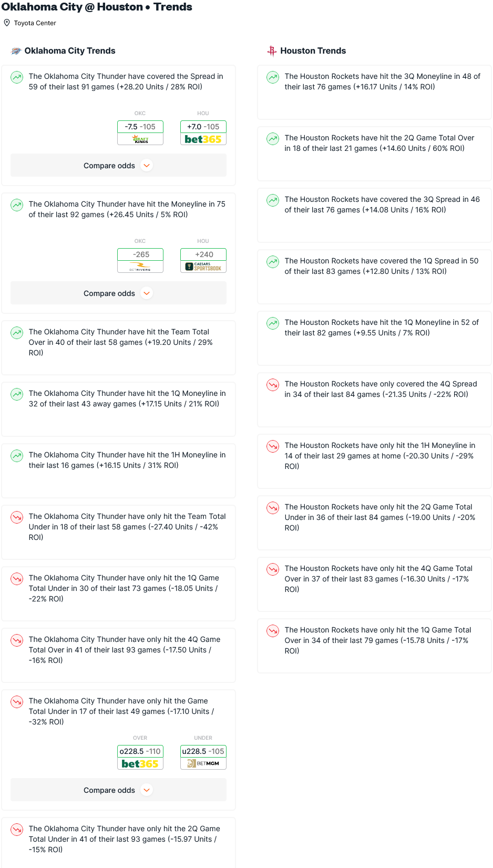Viewport: 493px width, 868px height.
Task: Click the red downtrend icon beside Rockets 4Q Spread
Action: [x=273, y=385]
